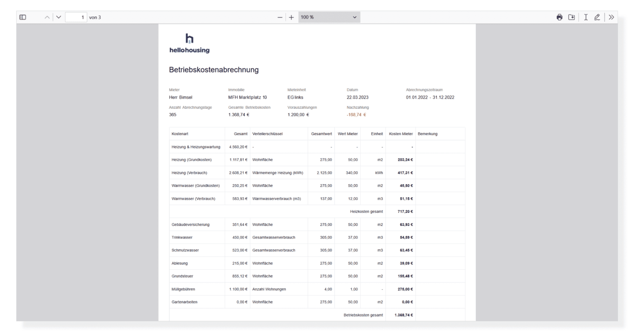Image resolution: width=644 pixels, height=332 pixels.
Task: Open more tools double-chevron menu
Action: 611,17
